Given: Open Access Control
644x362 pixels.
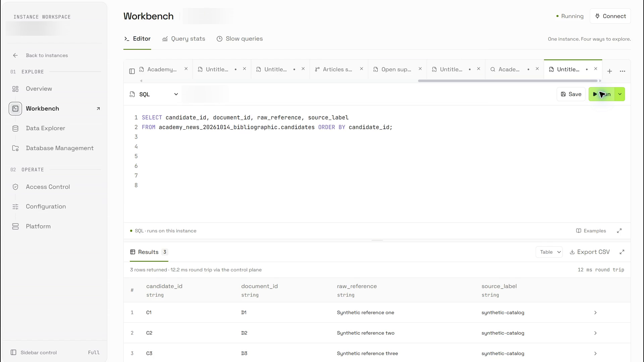Looking at the screenshot, I should pyautogui.click(x=48, y=187).
